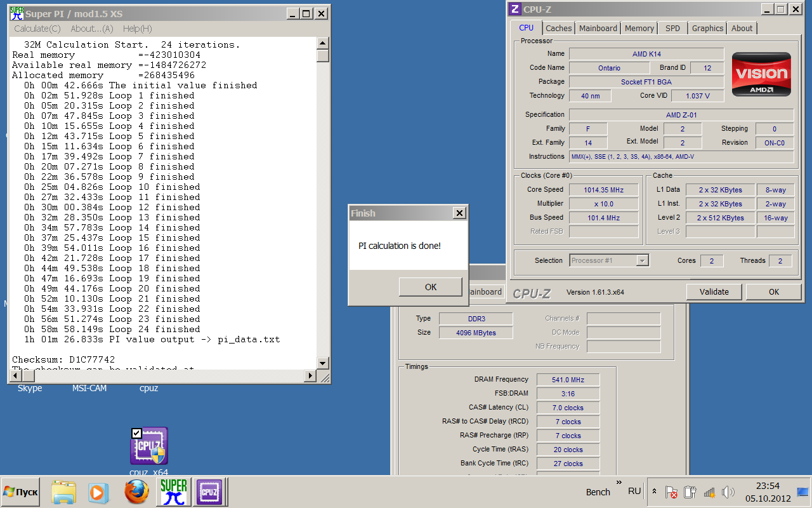
Task: Open Action Center flag tray icon
Action: click(x=671, y=492)
